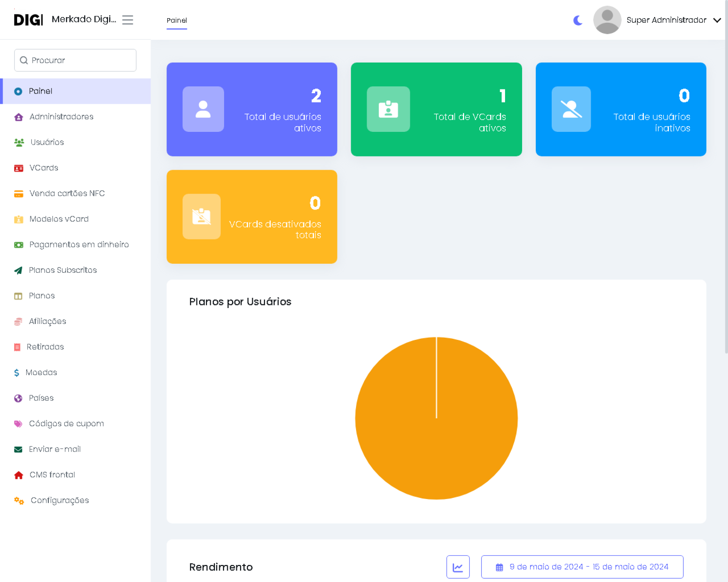728x582 pixels.
Task: Click the line chart toggle button
Action: (x=458, y=567)
